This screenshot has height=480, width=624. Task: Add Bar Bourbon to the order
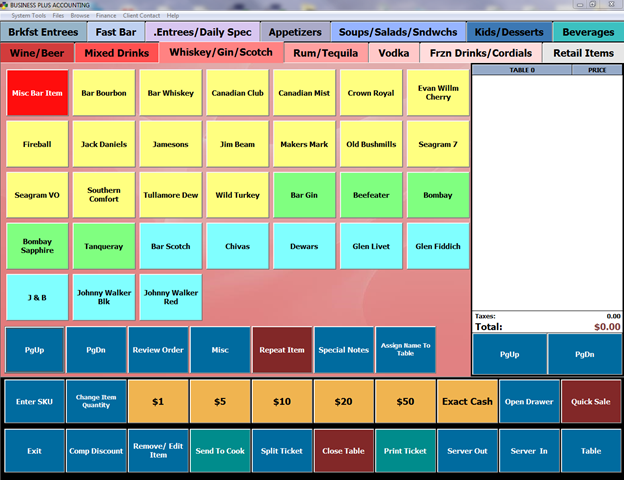[104, 93]
